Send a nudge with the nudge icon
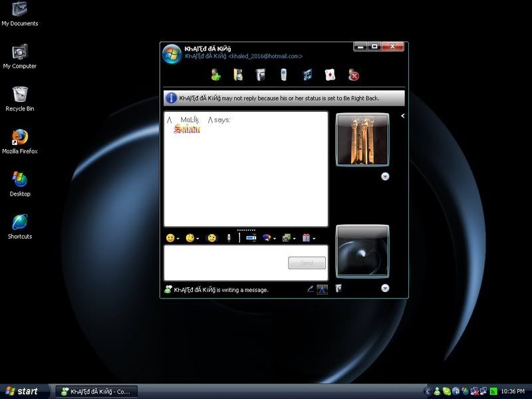Image resolution: width=532 pixels, height=399 pixels. point(212,238)
